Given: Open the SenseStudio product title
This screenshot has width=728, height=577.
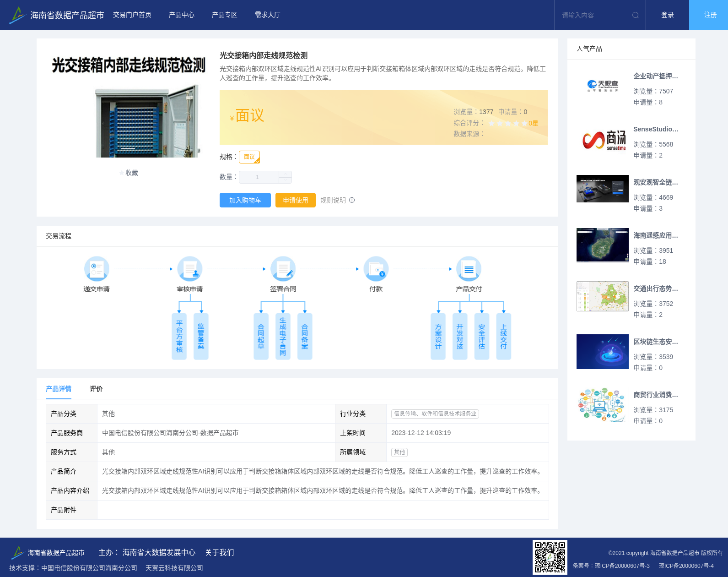Looking at the screenshot, I should coord(656,129).
